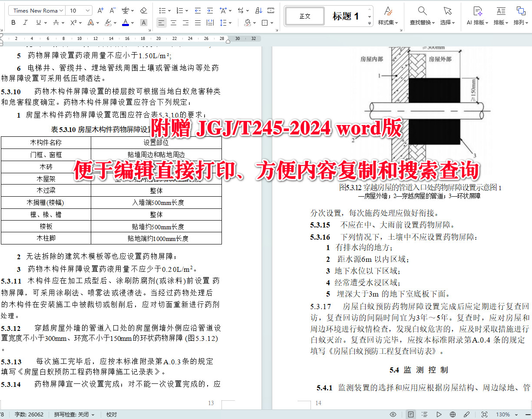Toggle italic formatting

26,22
